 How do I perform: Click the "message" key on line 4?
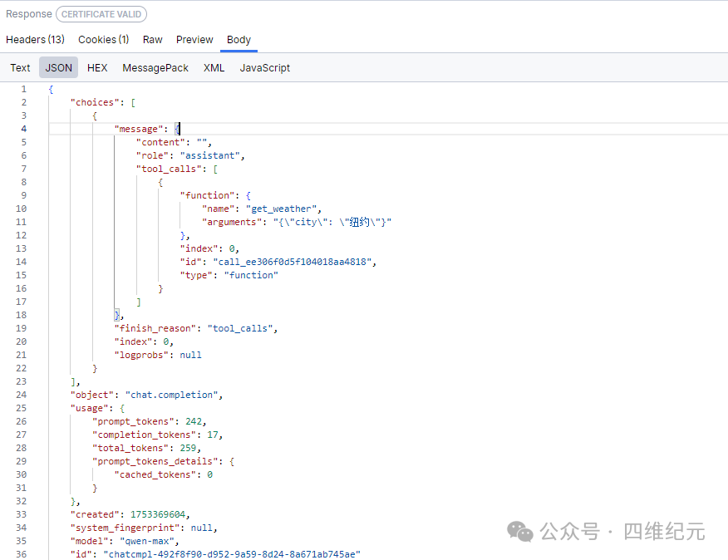138,129
